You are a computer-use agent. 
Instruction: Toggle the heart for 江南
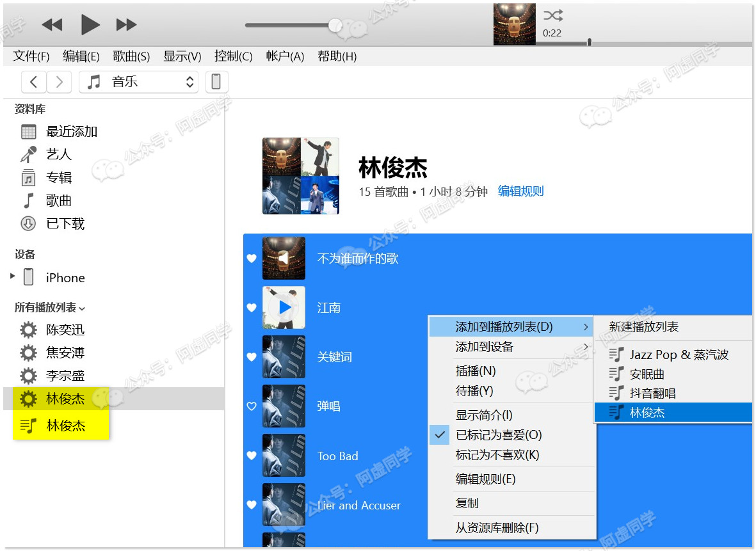click(x=252, y=308)
